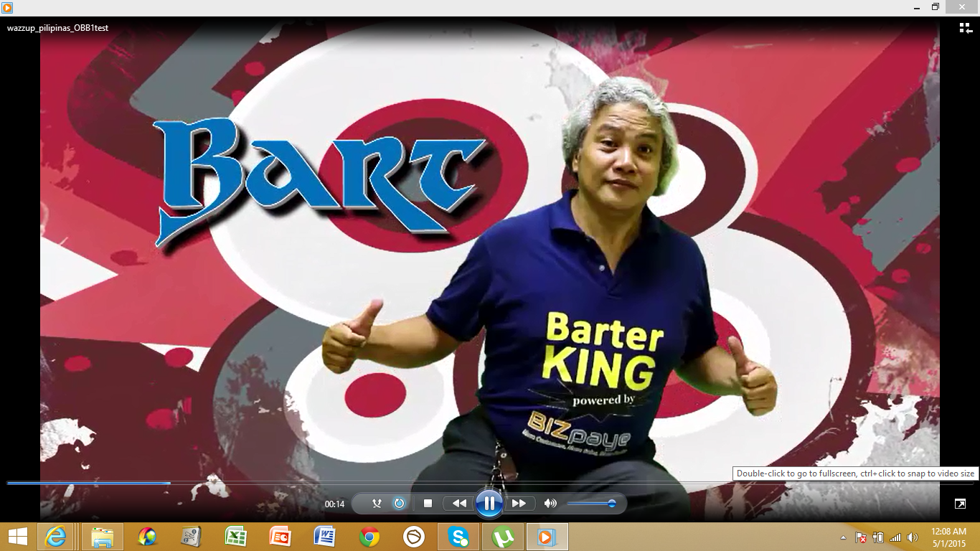Launch Word from the taskbar
980x551 pixels.
point(325,537)
